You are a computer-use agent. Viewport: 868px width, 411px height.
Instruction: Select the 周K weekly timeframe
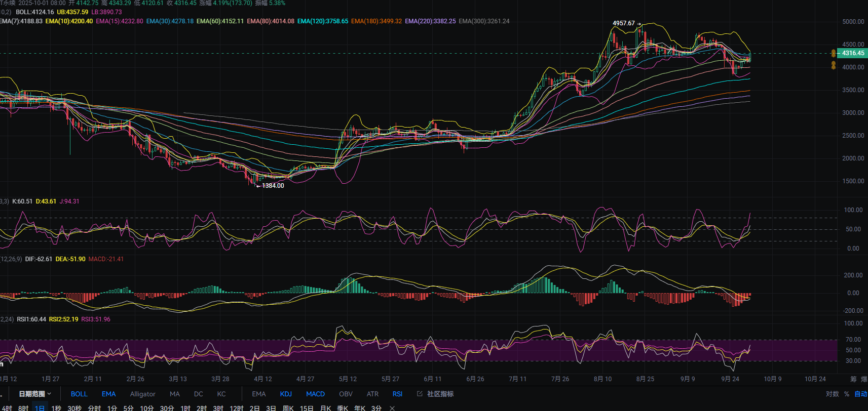tap(288, 408)
